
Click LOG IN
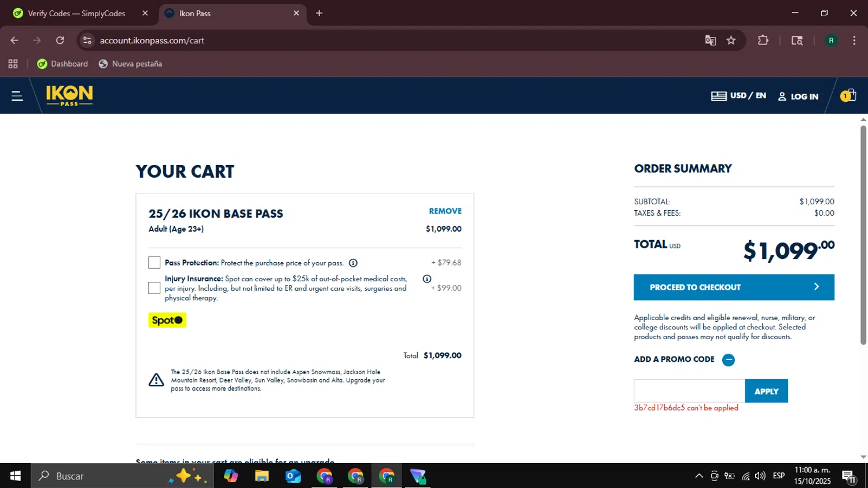click(x=798, y=97)
